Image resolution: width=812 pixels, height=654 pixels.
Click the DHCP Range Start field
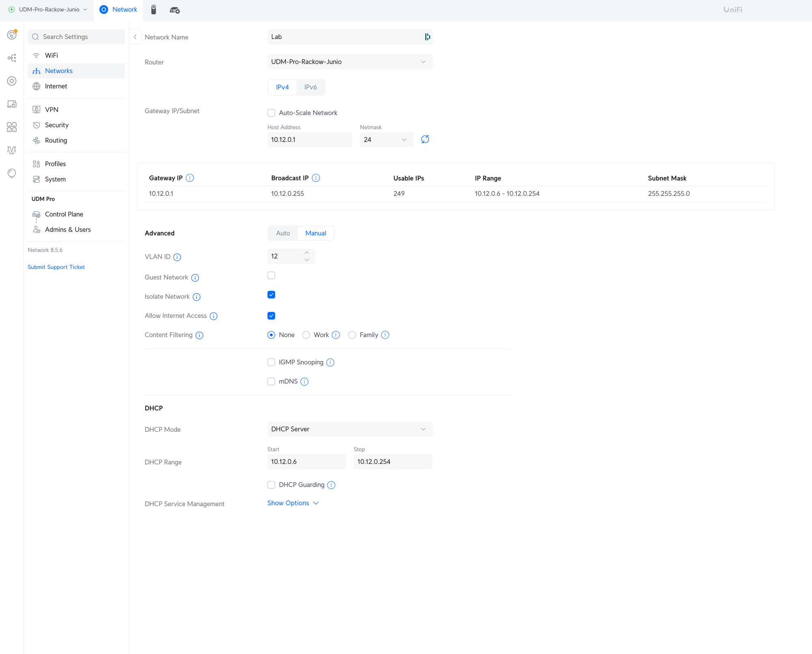tap(306, 462)
